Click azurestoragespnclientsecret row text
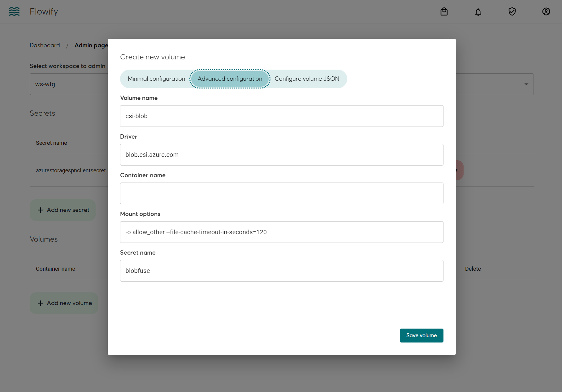Viewport: 562px width, 392px height. [x=71, y=170]
